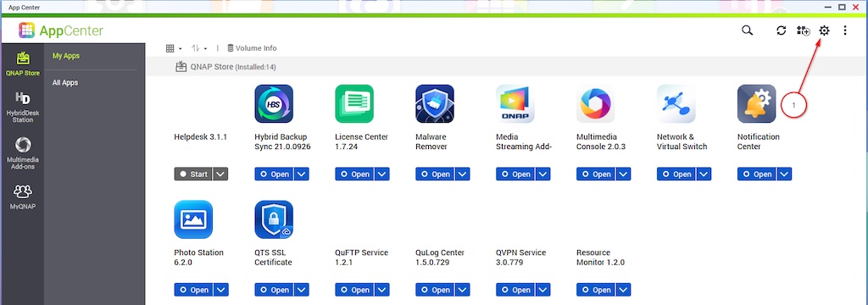Click the QTS SSL Certificate icon
Screen dimensions: 868x305
[274, 219]
